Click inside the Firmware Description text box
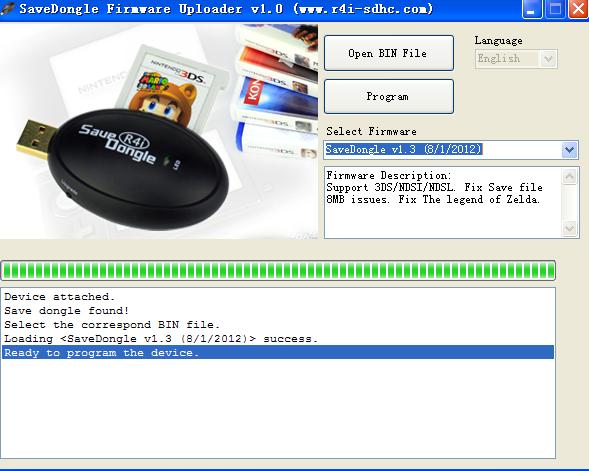 click(x=443, y=202)
